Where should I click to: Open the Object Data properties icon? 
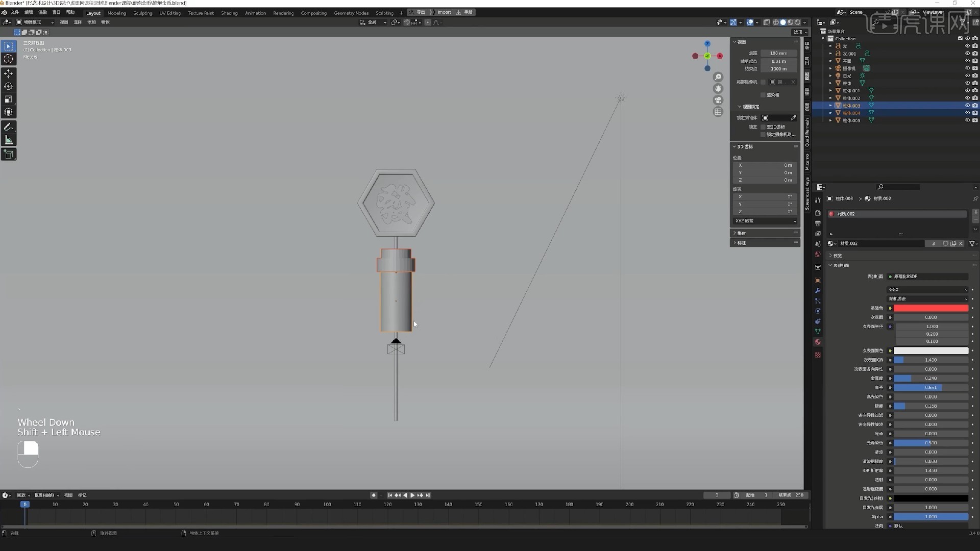818,332
